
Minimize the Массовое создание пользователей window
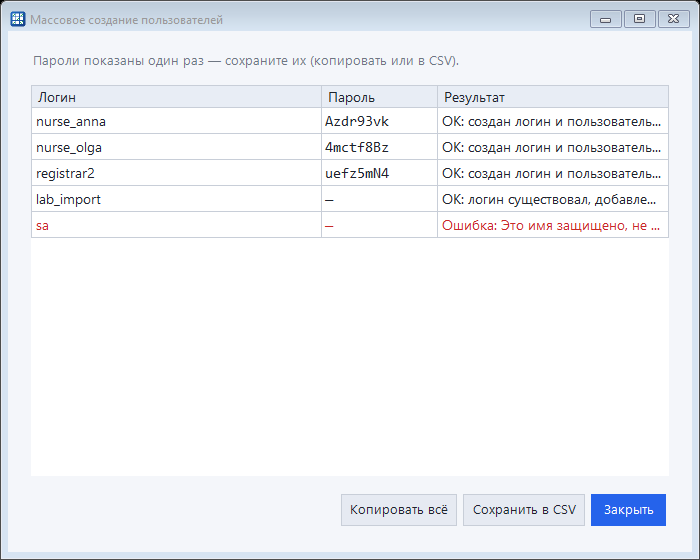pos(605,19)
